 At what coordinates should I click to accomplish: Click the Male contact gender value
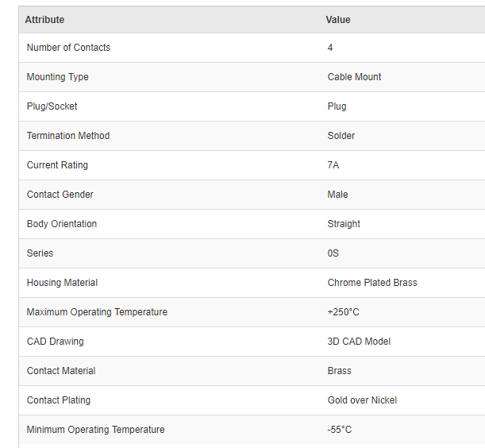(337, 195)
